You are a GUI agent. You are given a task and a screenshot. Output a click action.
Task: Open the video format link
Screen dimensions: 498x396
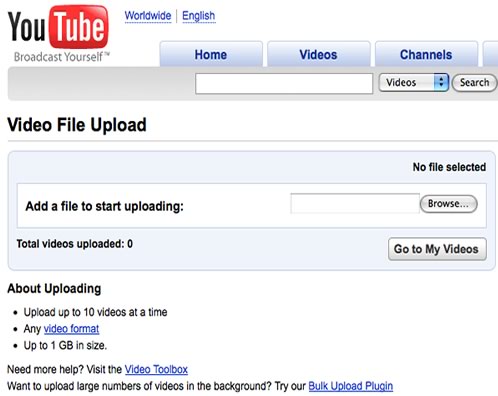[x=71, y=329]
